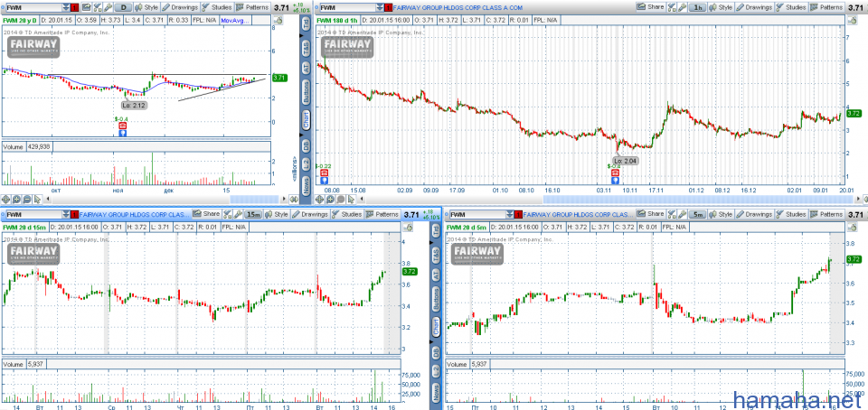Click the phone earnings icon near 03.11 on 1h chart
The width and height of the screenshot is (868, 410).
tap(615, 172)
